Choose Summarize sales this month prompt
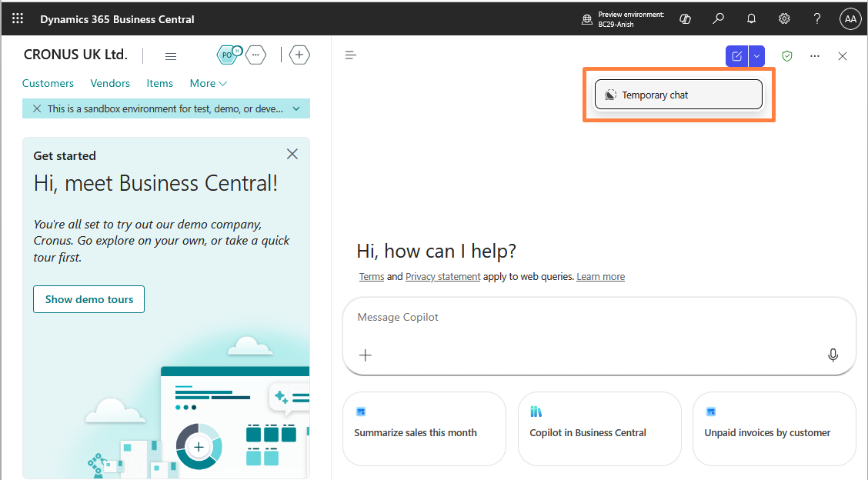 [424, 428]
